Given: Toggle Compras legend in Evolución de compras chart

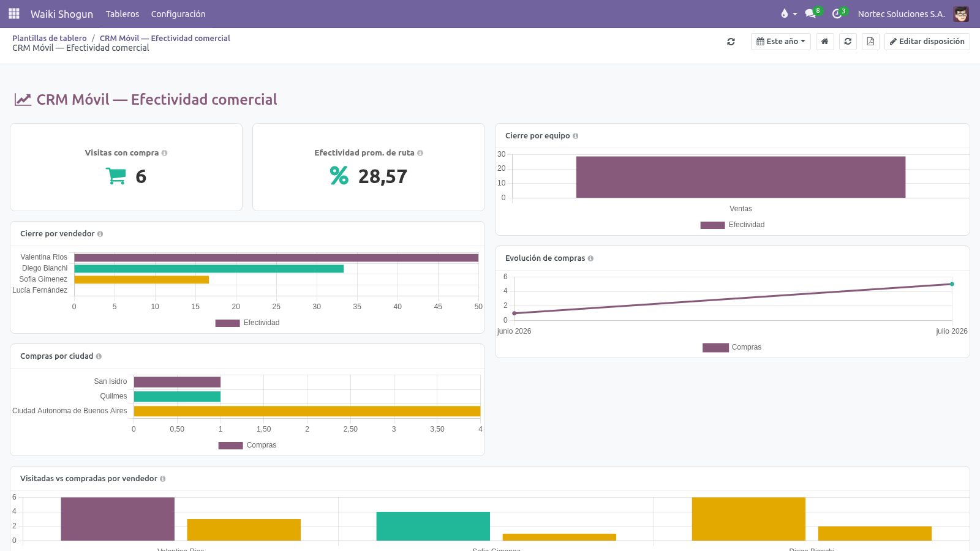Looking at the screenshot, I should point(732,347).
